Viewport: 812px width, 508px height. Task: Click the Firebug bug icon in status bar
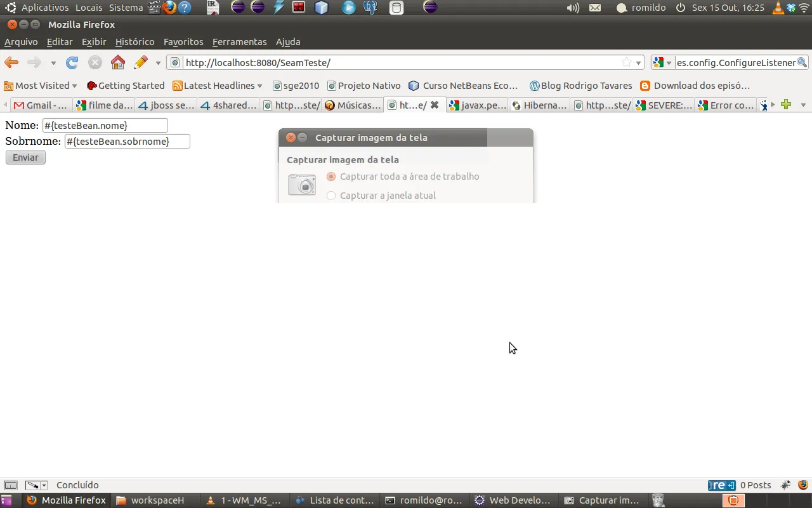pos(785,485)
